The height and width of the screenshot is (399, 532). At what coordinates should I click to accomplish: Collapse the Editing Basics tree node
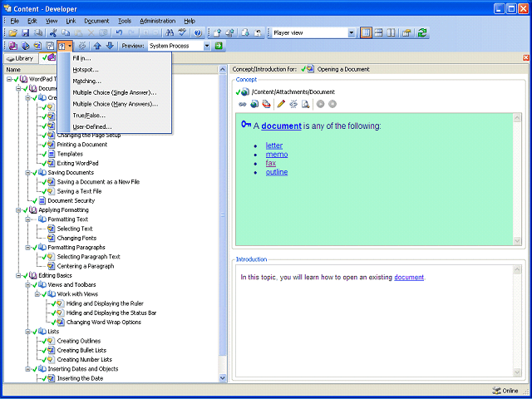18,275
